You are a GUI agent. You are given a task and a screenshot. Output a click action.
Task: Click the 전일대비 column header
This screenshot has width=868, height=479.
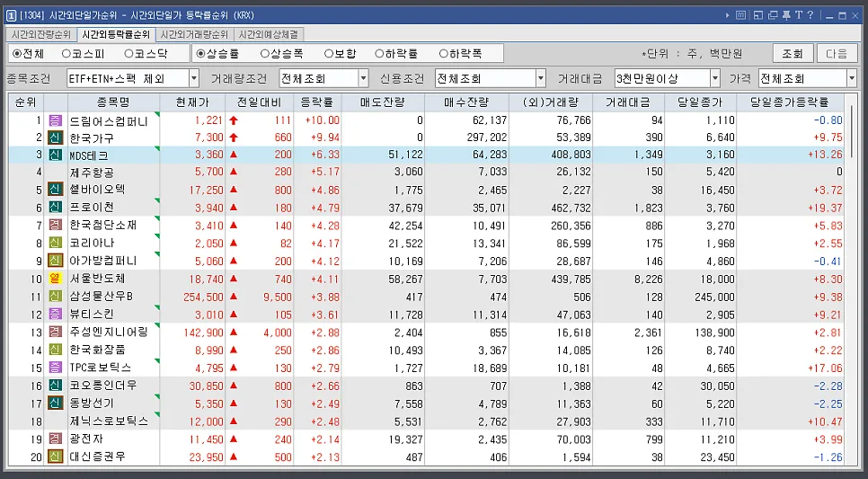click(259, 102)
